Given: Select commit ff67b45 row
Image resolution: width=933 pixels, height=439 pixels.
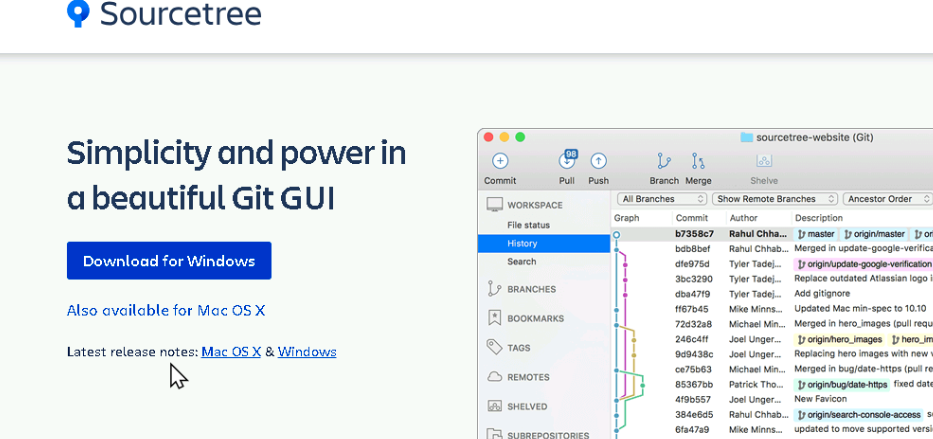Looking at the screenshot, I should [x=772, y=309].
